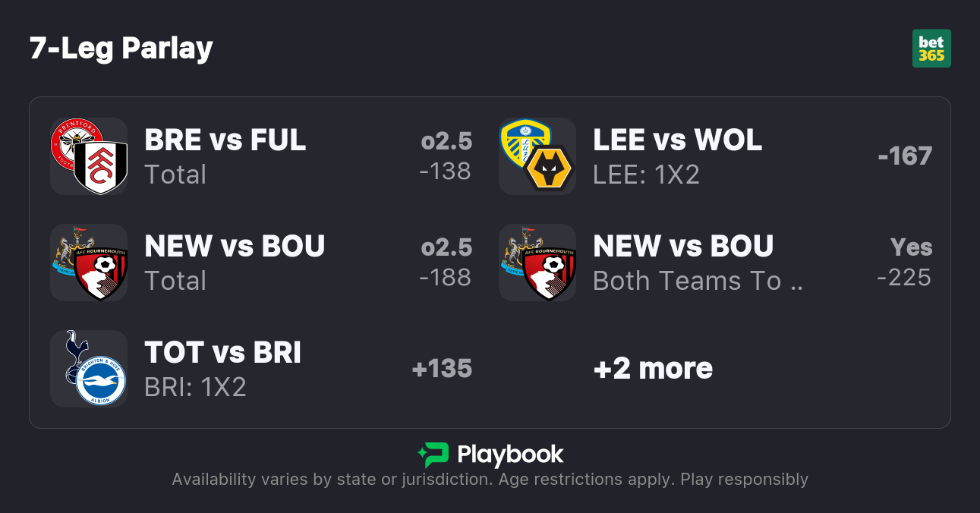The height and width of the screenshot is (513, 980).
Task: Click the truncated Both Teams To label
Action: click(697, 282)
